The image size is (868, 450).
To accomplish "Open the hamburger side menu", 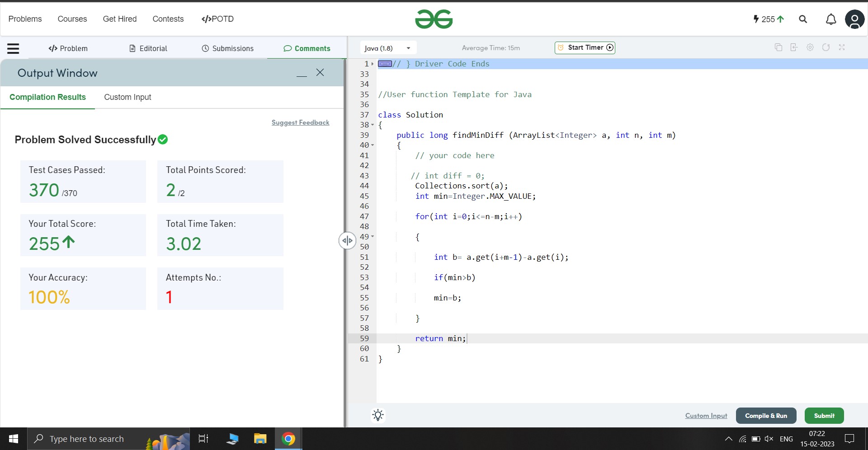I will click(13, 48).
